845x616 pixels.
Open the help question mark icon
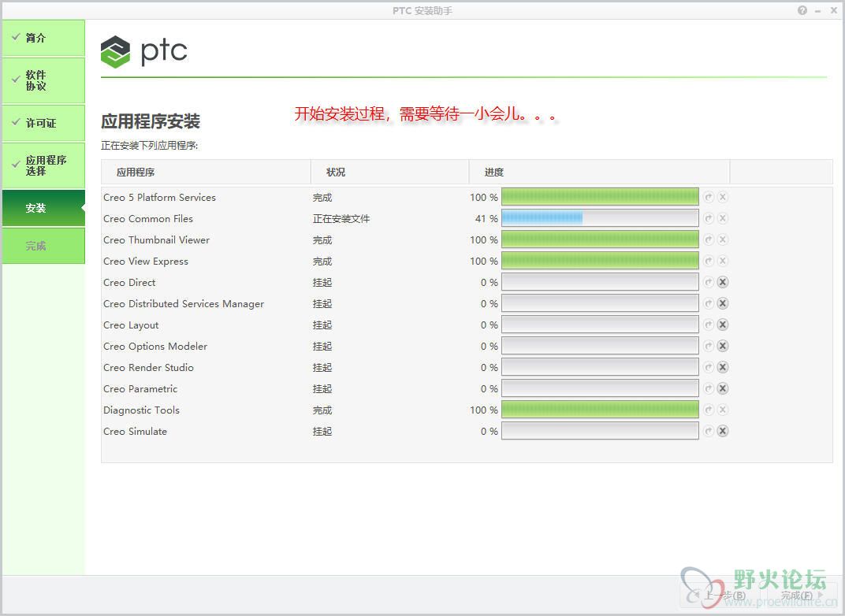coord(802,10)
